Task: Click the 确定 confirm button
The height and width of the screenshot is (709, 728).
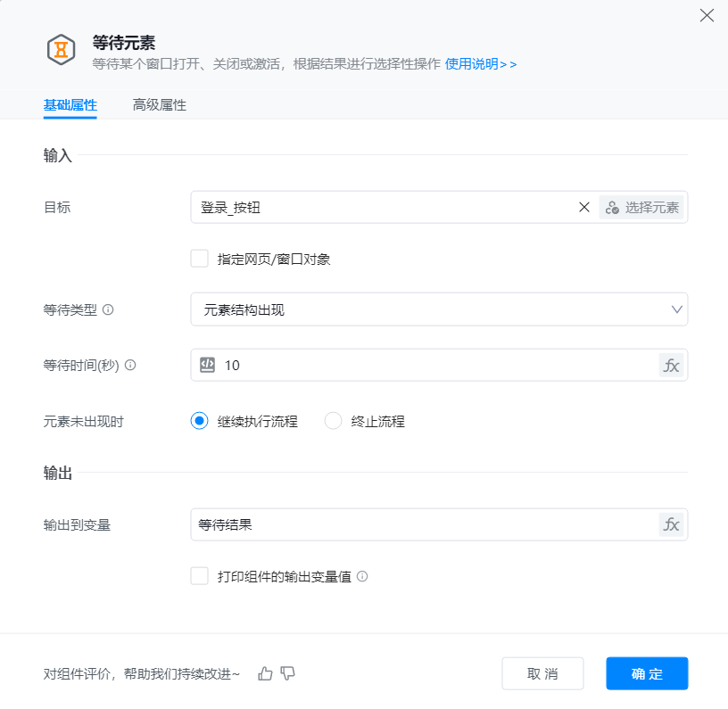Action: (x=647, y=673)
